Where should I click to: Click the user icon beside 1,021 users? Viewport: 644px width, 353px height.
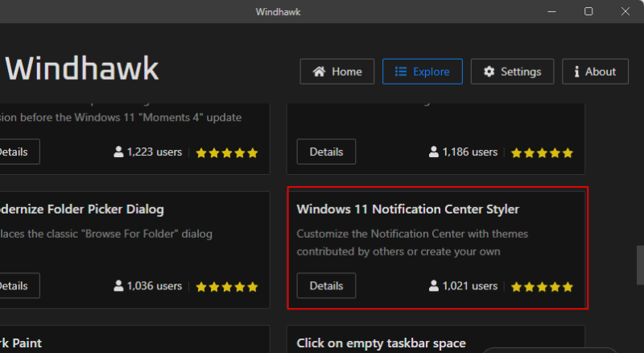coord(434,286)
